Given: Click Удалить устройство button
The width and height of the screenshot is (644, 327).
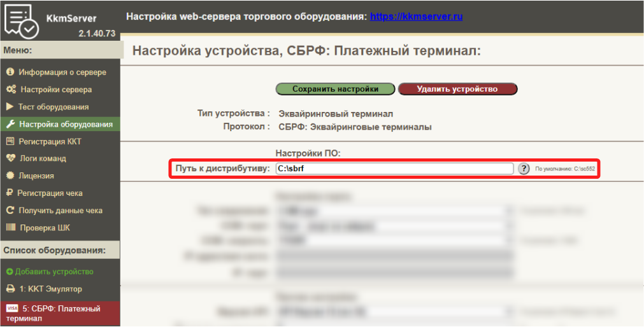Looking at the screenshot, I should 457,89.
